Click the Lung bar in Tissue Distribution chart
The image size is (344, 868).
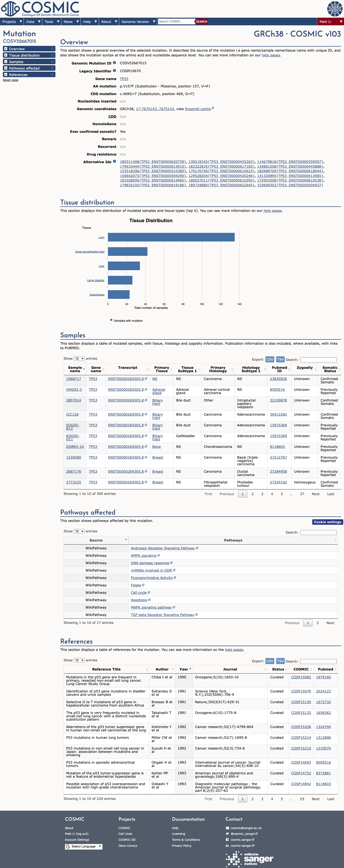click(x=171, y=237)
